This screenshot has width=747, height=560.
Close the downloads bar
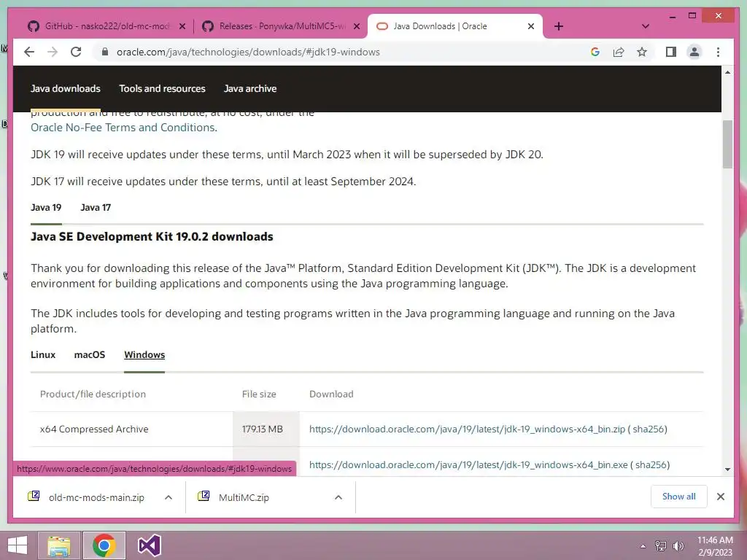point(721,497)
